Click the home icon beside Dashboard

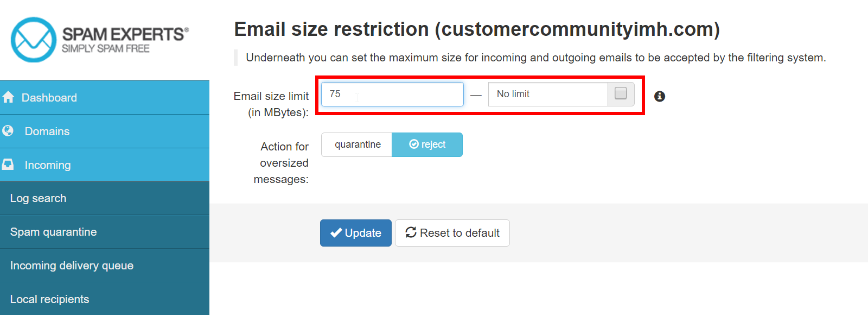[x=8, y=97]
